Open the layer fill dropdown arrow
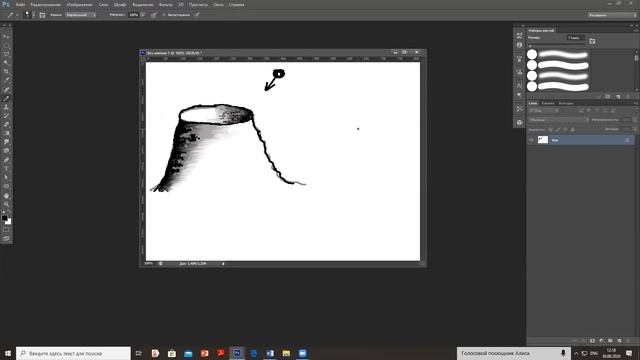Viewport: 640px width, 360px height. tap(634, 129)
